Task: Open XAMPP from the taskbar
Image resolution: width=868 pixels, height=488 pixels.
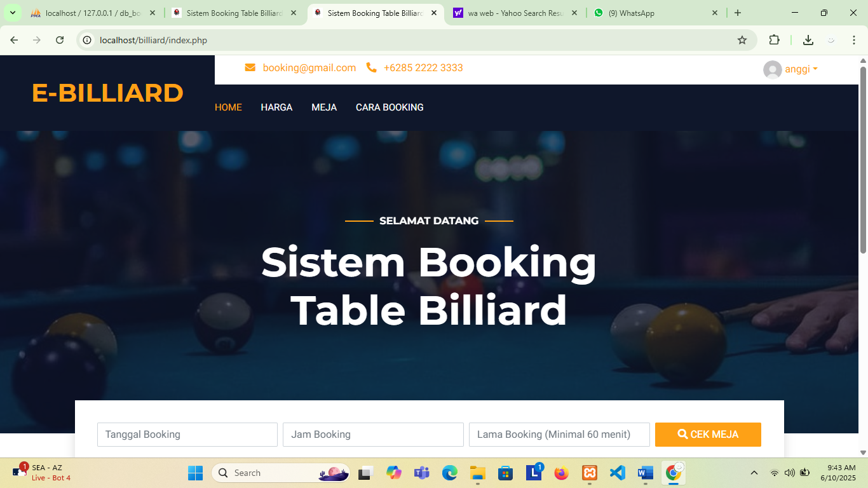Action: click(589, 473)
